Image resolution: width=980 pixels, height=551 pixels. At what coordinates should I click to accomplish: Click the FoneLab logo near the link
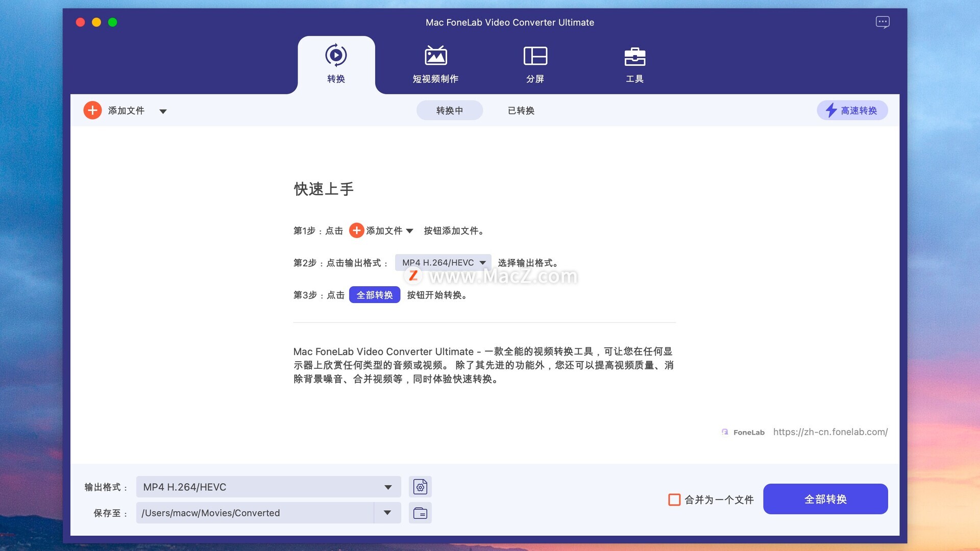[743, 432]
